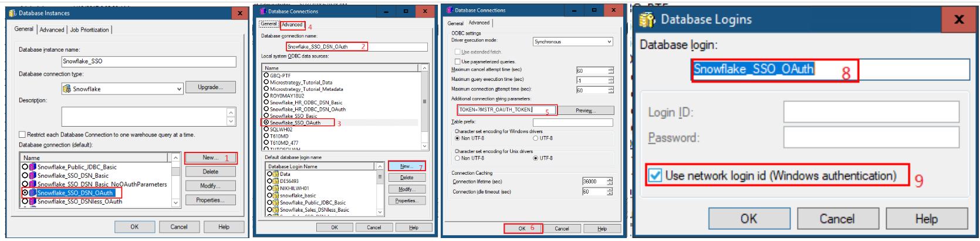This screenshot has height=241, width=980.
Task: Open the Database connection type dropdown
Action: 179,89
